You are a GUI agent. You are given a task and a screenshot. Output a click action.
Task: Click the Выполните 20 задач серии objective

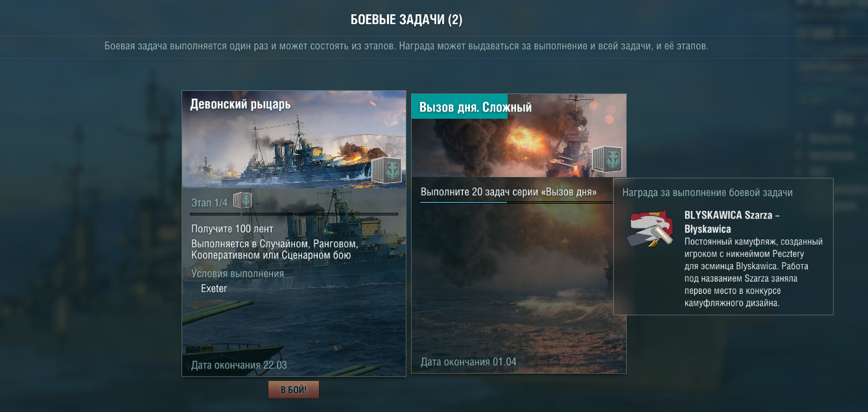click(x=508, y=192)
